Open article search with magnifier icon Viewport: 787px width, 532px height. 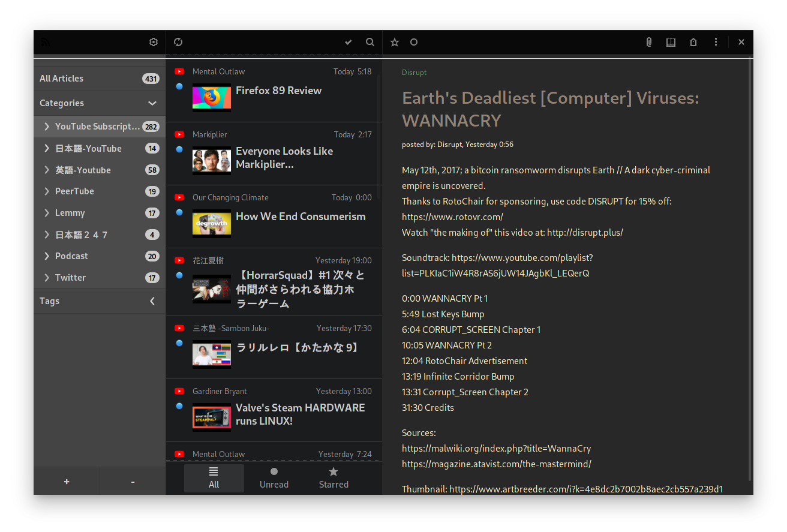pos(370,42)
